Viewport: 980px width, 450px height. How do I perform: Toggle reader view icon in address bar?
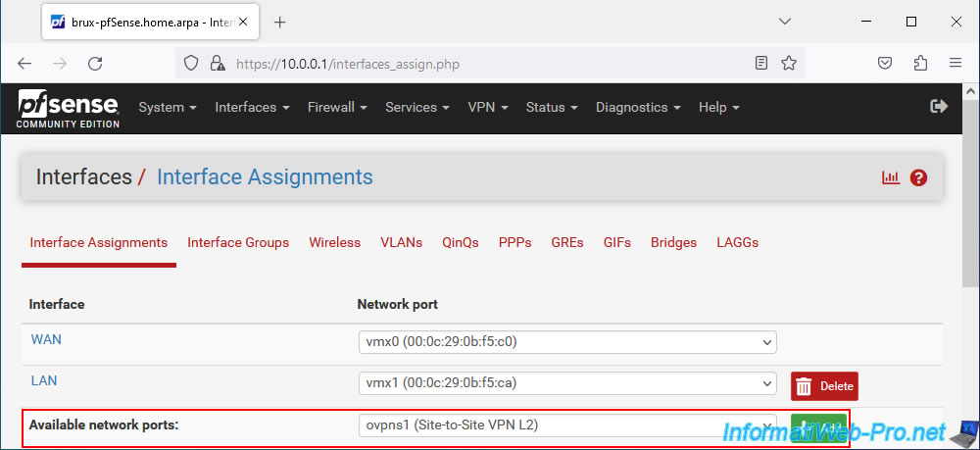(761, 63)
